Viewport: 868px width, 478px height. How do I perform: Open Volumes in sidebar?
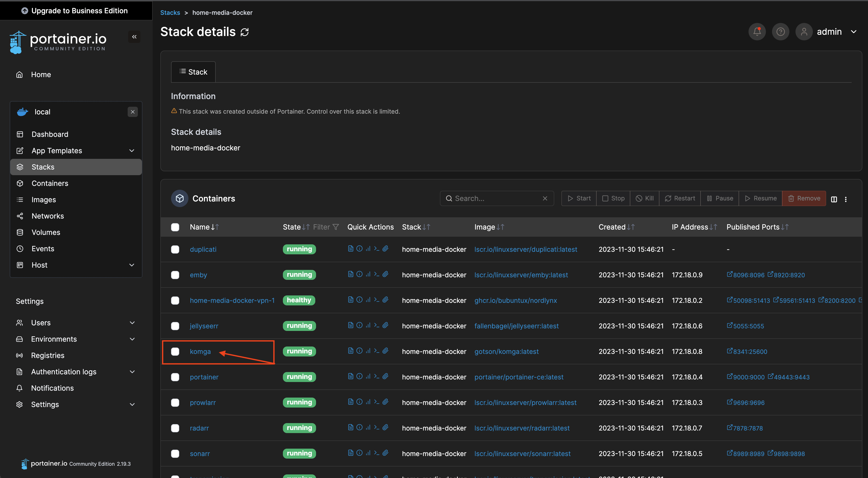coord(76,232)
